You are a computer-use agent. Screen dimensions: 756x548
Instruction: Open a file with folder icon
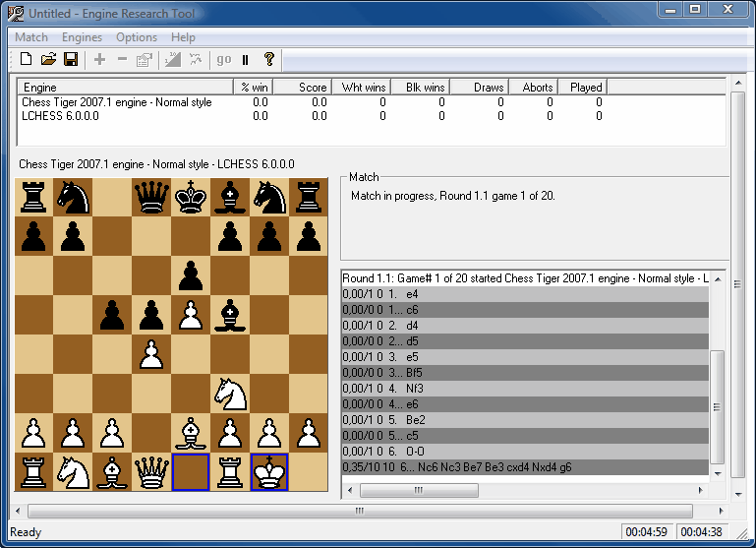[48, 59]
